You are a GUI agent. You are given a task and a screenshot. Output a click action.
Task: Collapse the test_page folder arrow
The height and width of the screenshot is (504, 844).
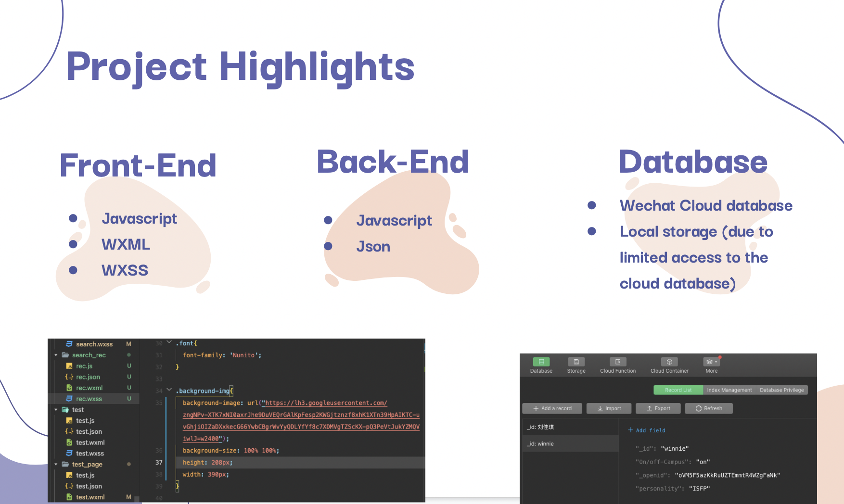click(56, 465)
